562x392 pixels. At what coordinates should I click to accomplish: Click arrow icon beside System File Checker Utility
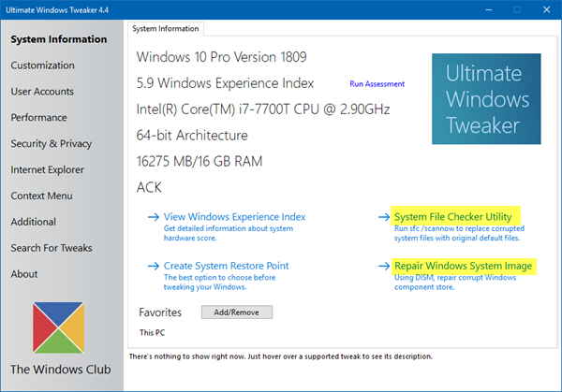[x=384, y=217]
